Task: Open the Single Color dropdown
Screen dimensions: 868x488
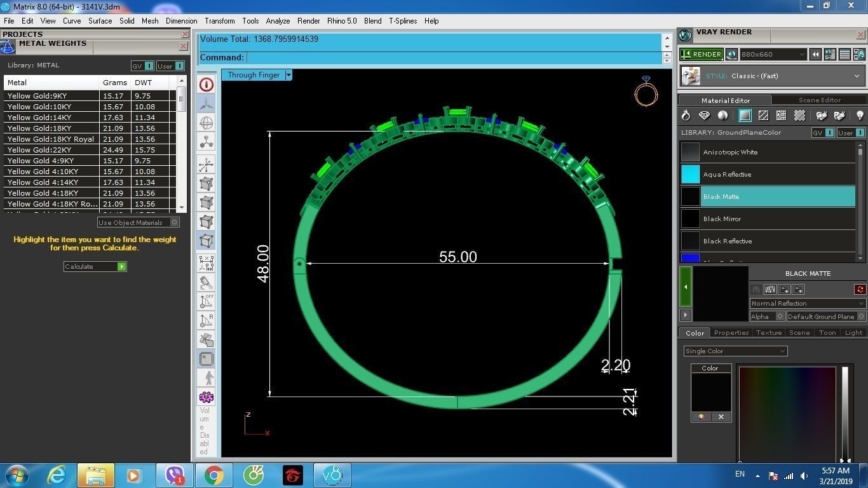Action: point(735,351)
